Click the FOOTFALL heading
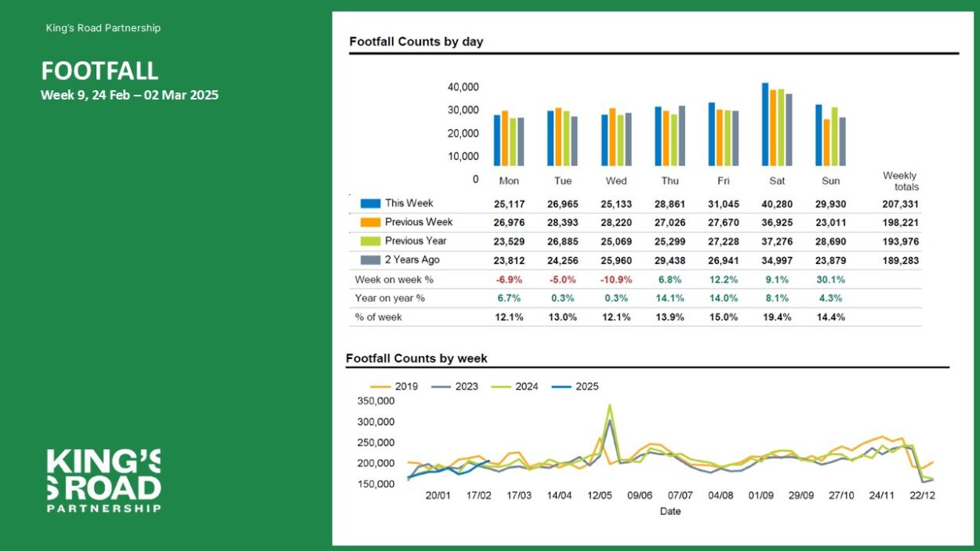980x551 pixels. (x=100, y=71)
